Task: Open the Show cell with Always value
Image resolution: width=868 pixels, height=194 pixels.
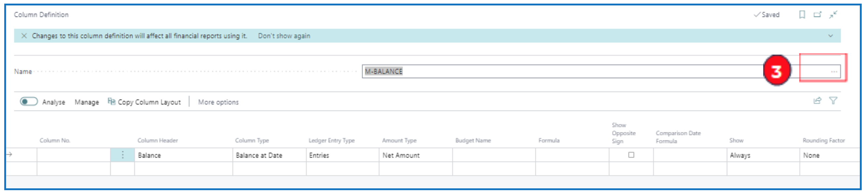Action: (x=762, y=155)
